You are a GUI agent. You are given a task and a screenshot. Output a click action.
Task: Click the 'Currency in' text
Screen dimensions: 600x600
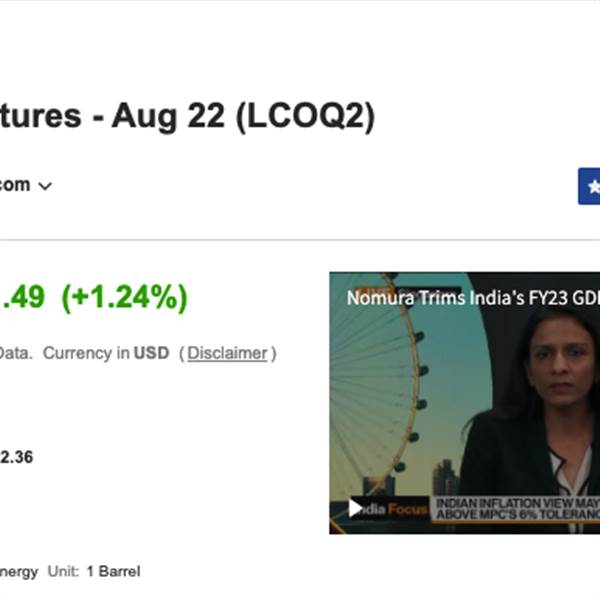(86, 353)
